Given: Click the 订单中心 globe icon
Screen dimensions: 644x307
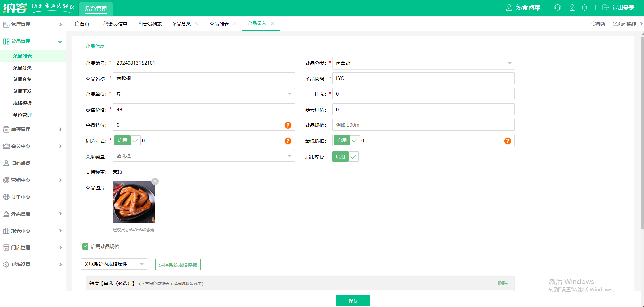Looking at the screenshot, I should [6, 197].
